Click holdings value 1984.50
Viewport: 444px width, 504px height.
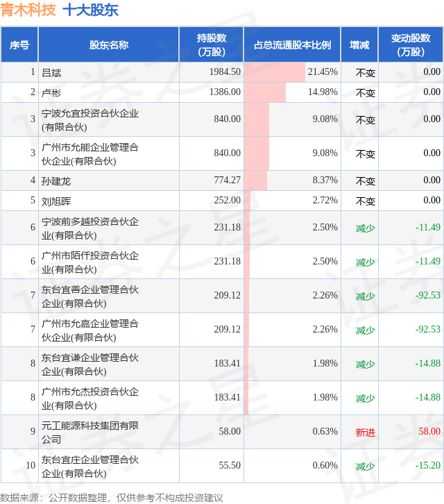pyautogui.click(x=225, y=72)
